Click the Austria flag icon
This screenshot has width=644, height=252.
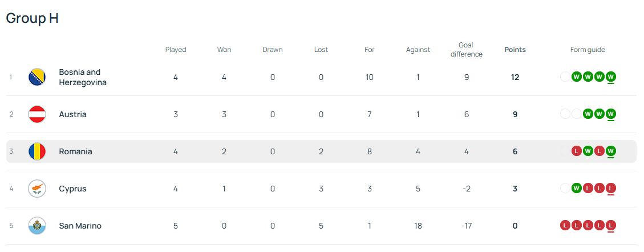point(37,114)
